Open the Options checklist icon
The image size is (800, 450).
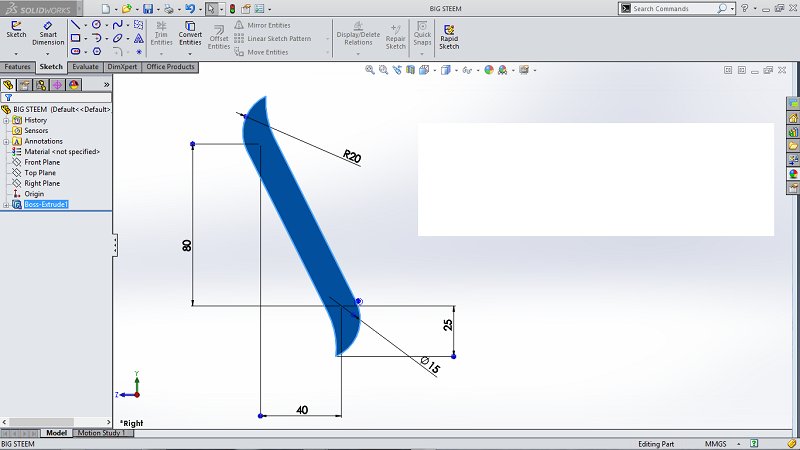tap(259, 9)
